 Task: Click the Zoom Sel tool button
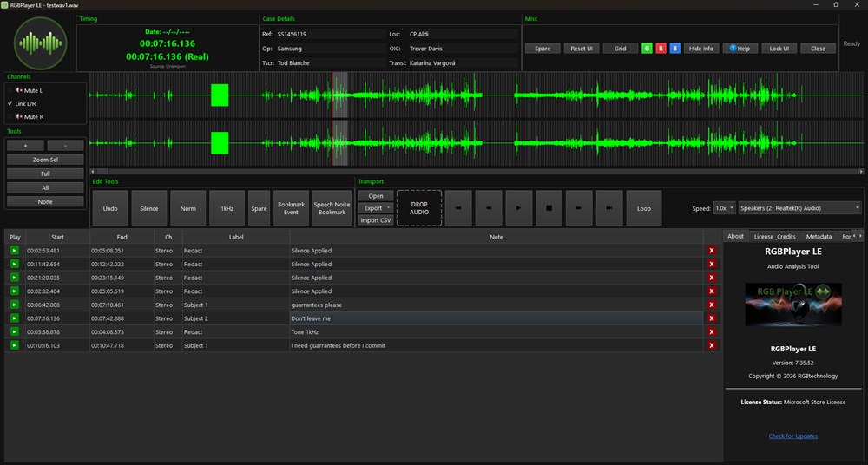(x=45, y=160)
